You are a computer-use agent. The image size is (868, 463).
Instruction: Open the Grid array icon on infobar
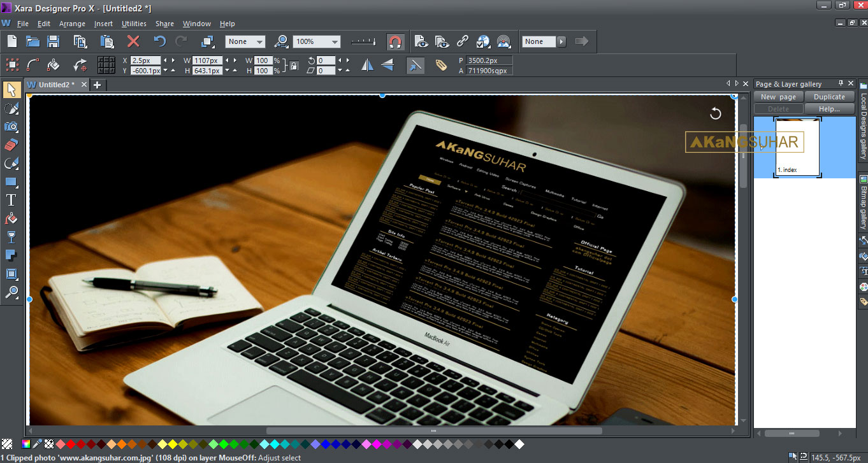[x=106, y=65]
